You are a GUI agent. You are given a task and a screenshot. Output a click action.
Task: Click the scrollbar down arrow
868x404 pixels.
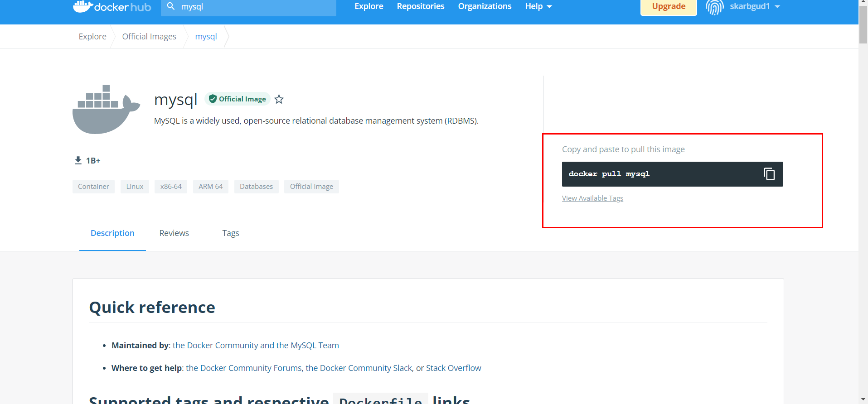click(863, 399)
